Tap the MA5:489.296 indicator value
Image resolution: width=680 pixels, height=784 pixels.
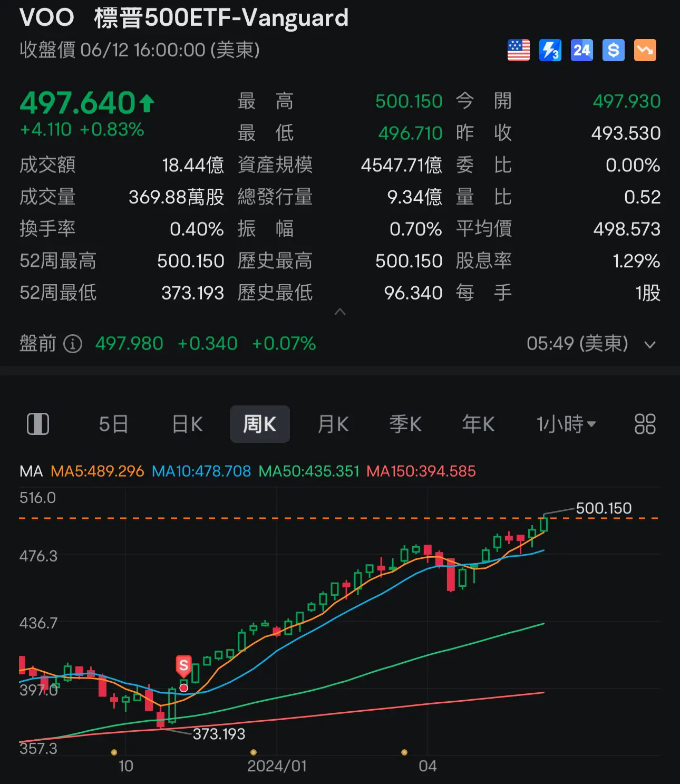98,471
